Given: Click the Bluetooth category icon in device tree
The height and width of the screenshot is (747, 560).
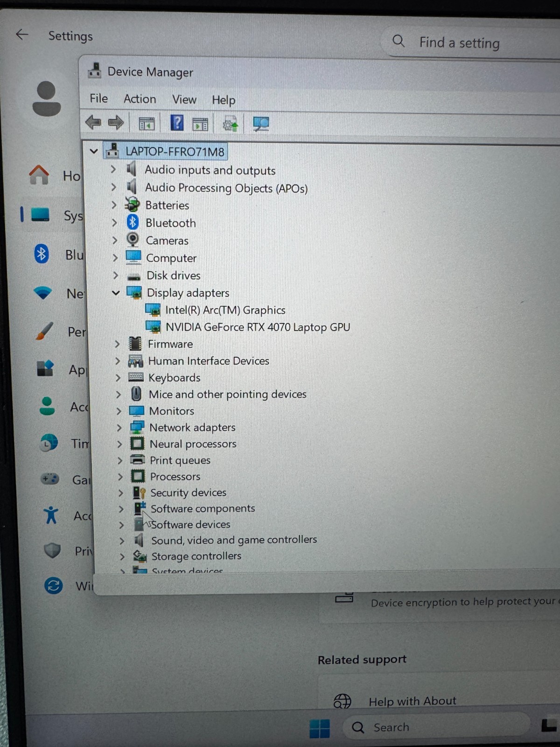Looking at the screenshot, I should tap(133, 222).
